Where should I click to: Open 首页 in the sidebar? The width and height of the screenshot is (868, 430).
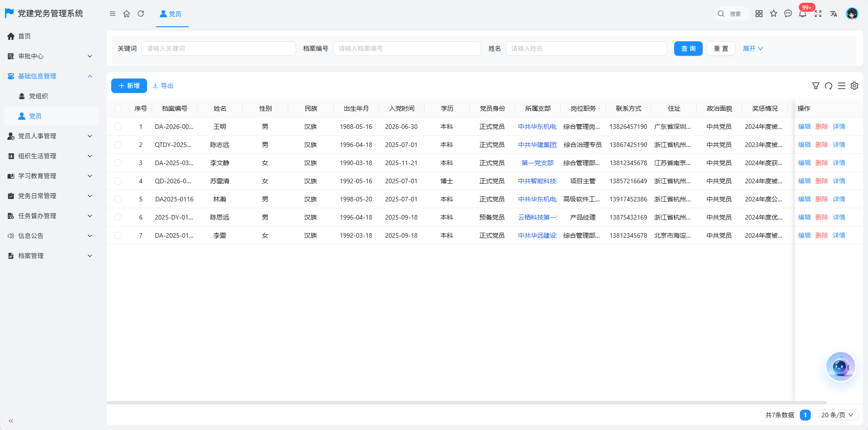coord(50,36)
